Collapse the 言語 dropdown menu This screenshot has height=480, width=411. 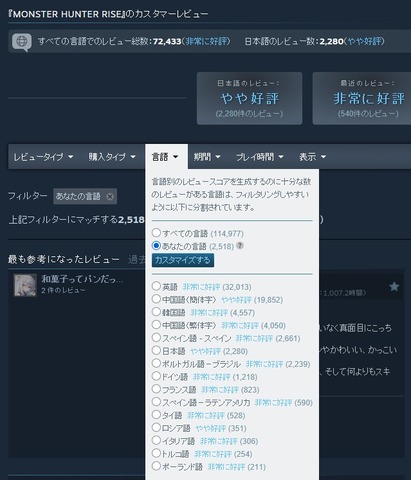pos(165,157)
